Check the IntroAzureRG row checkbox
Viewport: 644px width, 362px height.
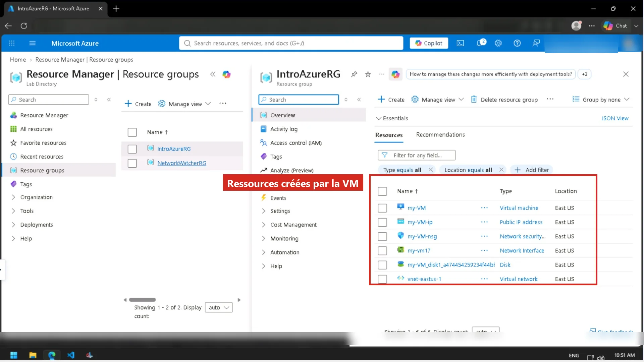(x=132, y=149)
